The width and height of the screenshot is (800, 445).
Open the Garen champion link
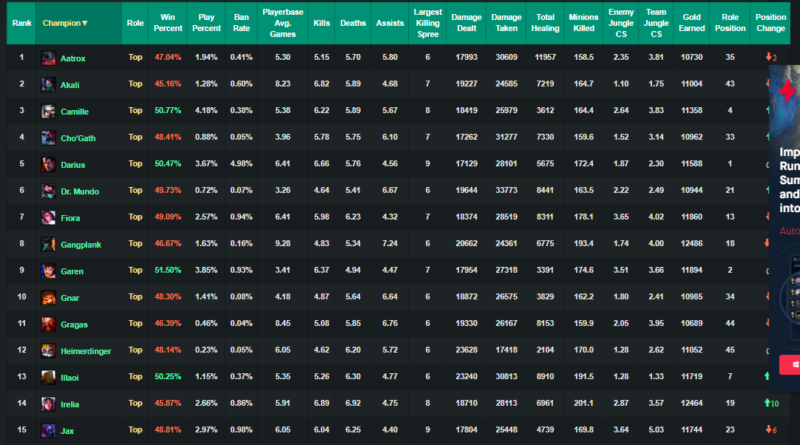[72, 270]
